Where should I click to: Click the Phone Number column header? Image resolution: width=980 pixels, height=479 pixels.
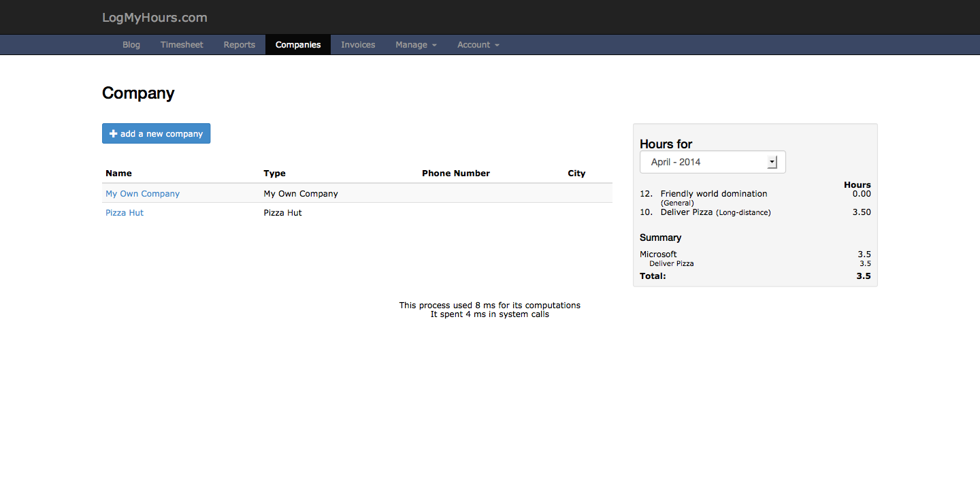[x=455, y=174]
